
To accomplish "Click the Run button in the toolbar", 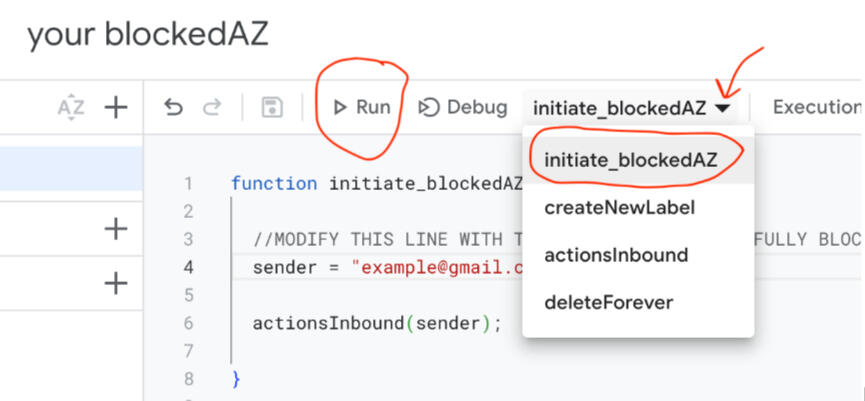I will (x=362, y=107).
